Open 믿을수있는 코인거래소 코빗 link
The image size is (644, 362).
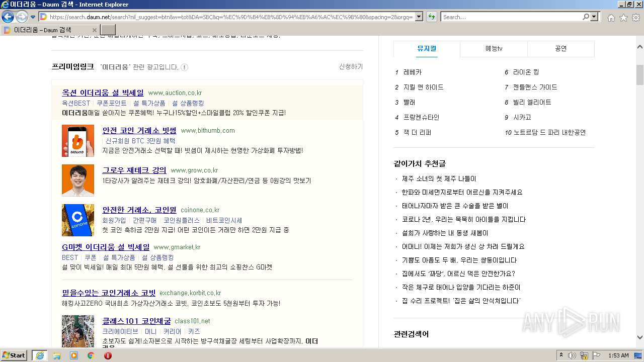pyautogui.click(x=109, y=293)
